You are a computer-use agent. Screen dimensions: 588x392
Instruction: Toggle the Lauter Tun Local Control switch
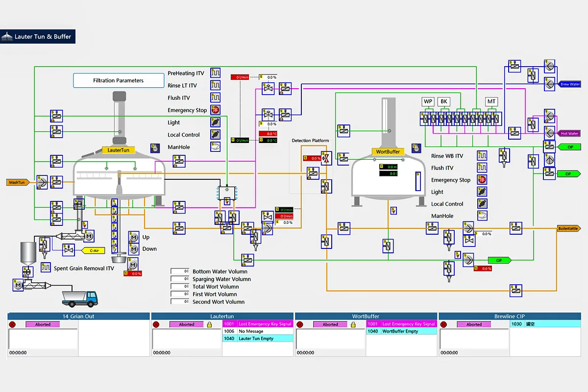point(216,134)
